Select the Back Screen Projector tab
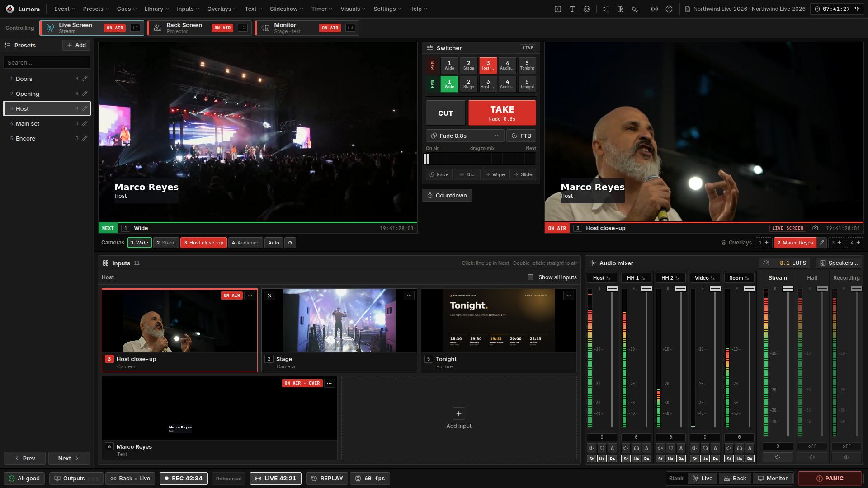 tap(200, 28)
